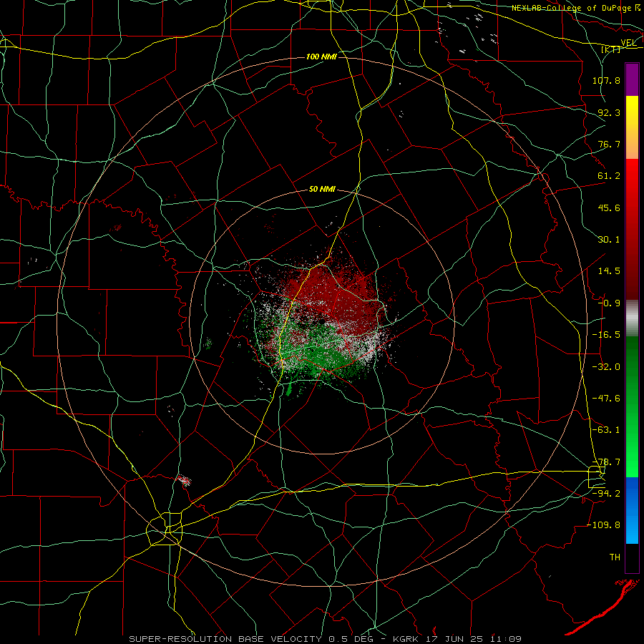Click SUPER-RESOLUTION BASE VELOCITY in the caption
This screenshot has height=644, width=644.
click(225, 639)
